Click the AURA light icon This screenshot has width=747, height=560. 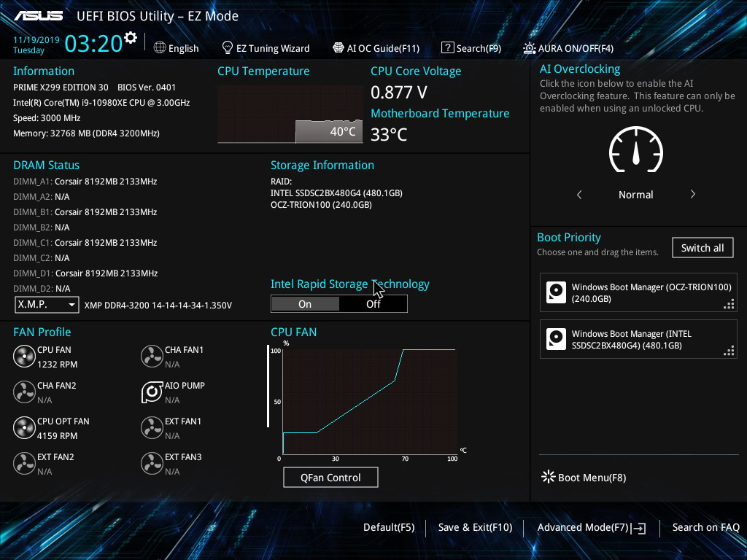click(530, 48)
